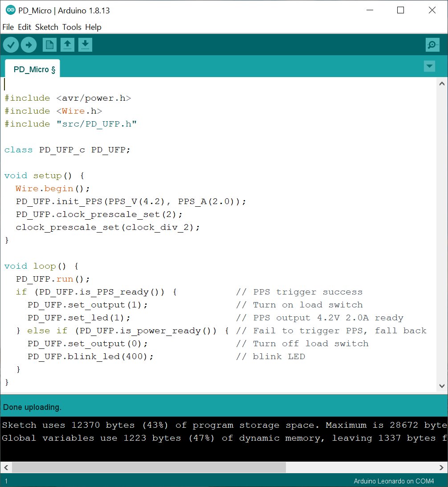Click the 'Wire.begin();' line
This screenshot has width=448, height=487.
click(x=53, y=188)
